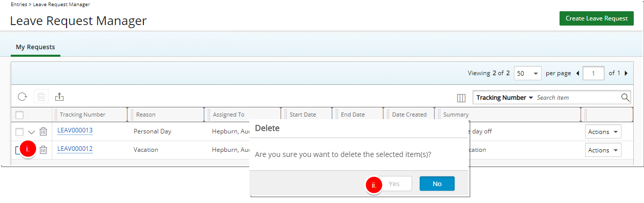Check the box for LEAV000013 row

pyautogui.click(x=19, y=132)
